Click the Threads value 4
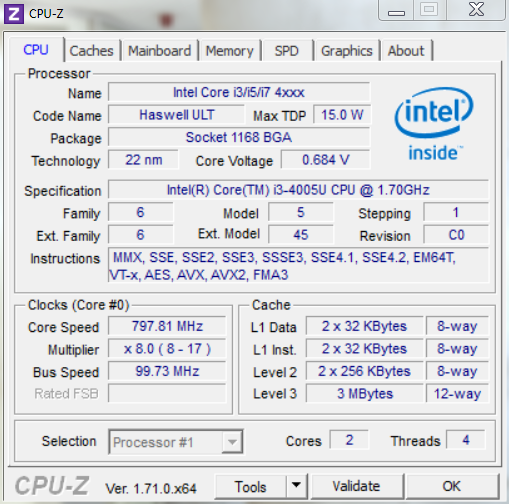This screenshot has width=509, height=504. coord(466,440)
